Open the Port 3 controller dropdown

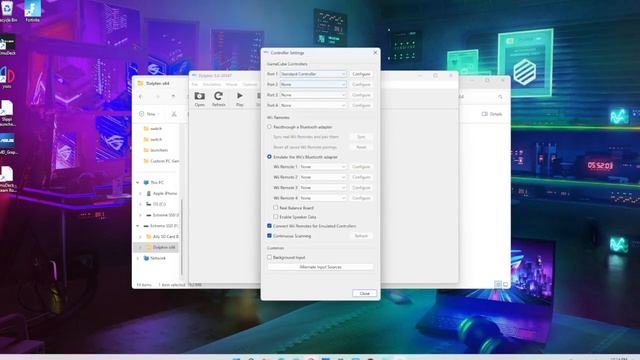313,95
